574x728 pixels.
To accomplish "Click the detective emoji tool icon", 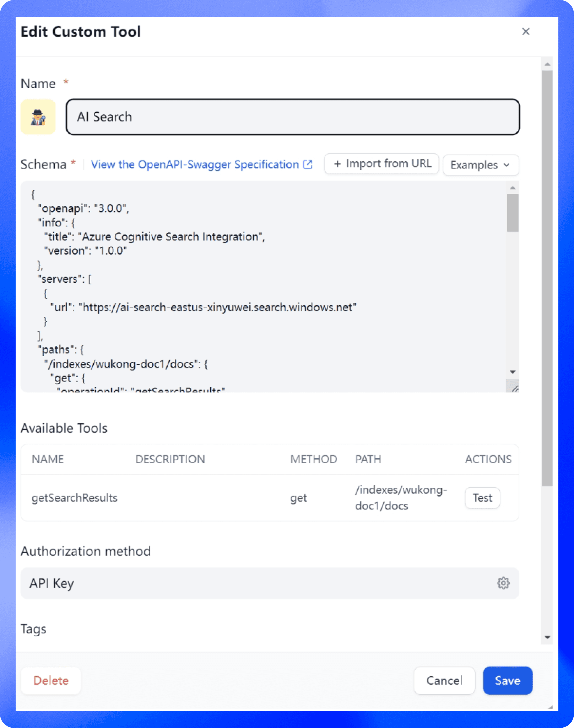I will click(x=38, y=117).
